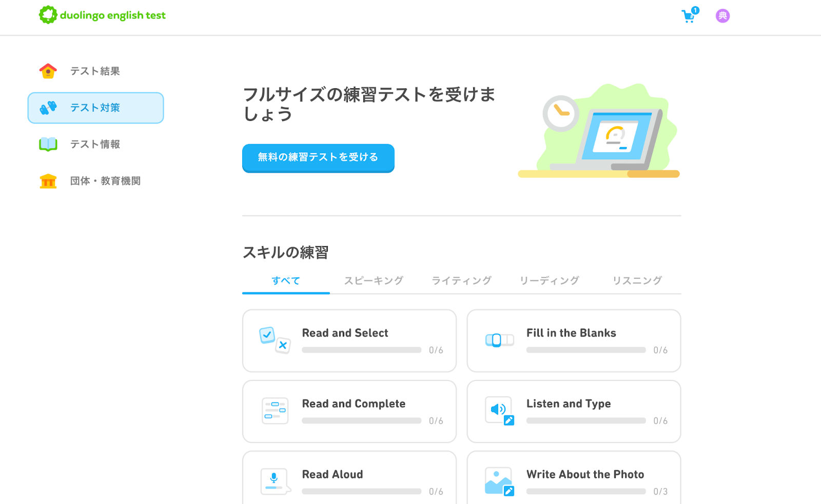Click the Read and Select progress bar
This screenshot has height=504, width=821.
tap(361, 350)
